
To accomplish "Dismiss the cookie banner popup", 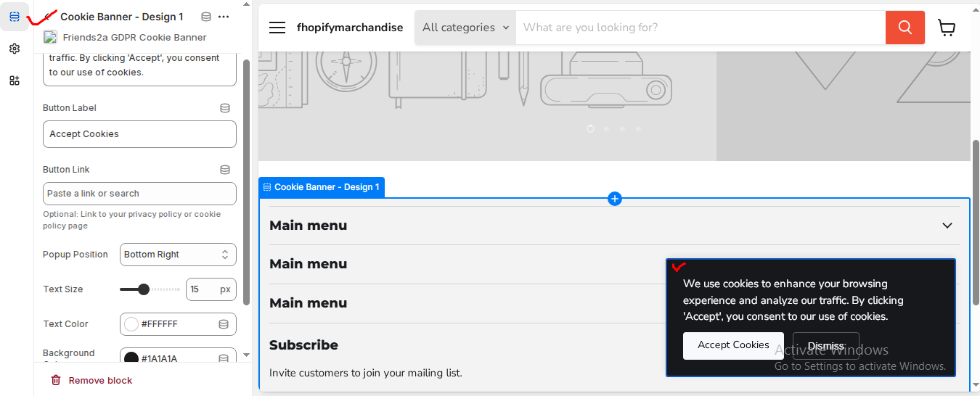I will (x=825, y=346).
